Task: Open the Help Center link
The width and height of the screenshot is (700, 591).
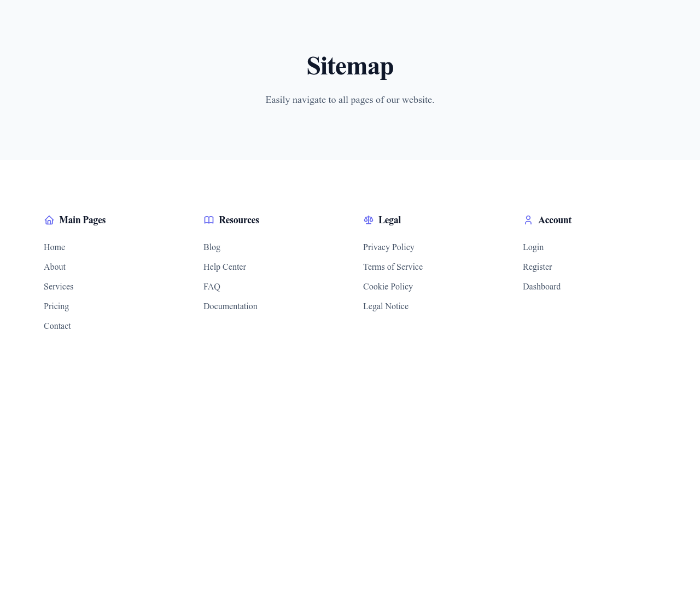Action: click(225, 267)
